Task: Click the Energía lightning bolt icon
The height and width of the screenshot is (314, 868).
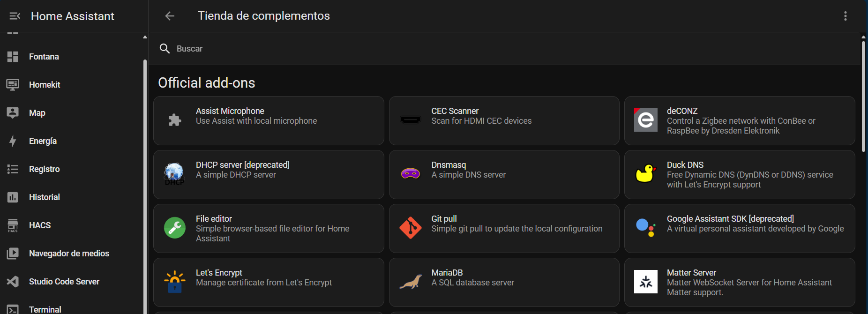Action: [13, 141]
